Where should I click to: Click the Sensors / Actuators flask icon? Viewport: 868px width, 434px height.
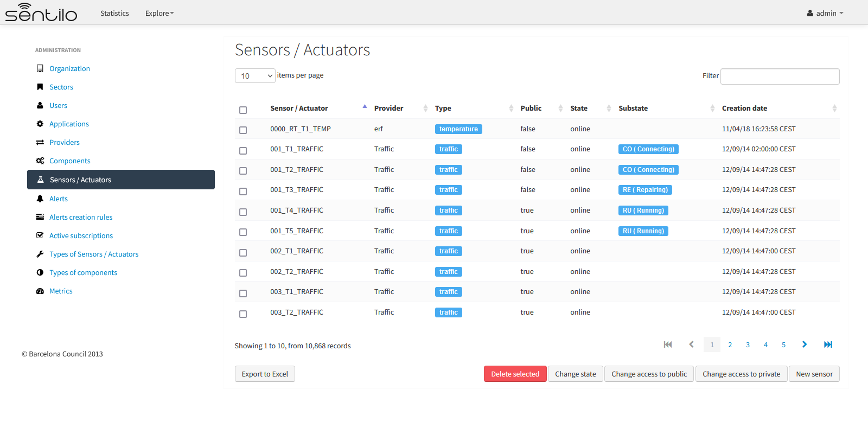click(40, 180)
